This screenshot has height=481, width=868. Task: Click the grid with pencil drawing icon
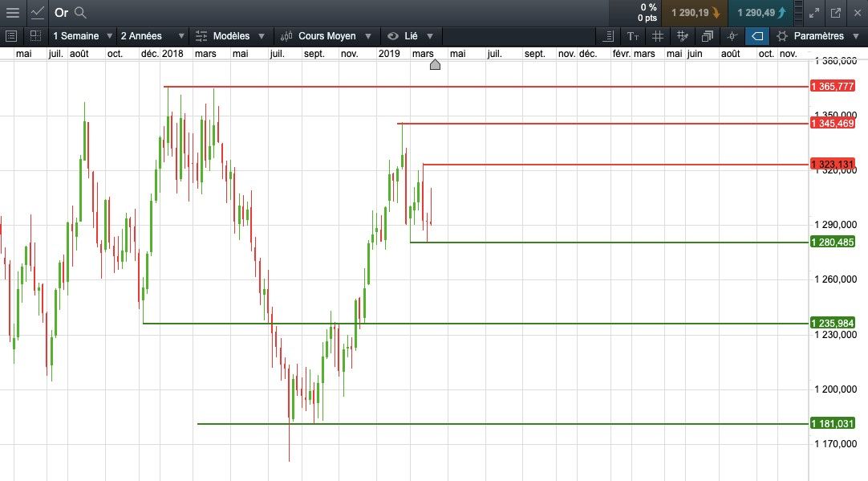[683, 36]
